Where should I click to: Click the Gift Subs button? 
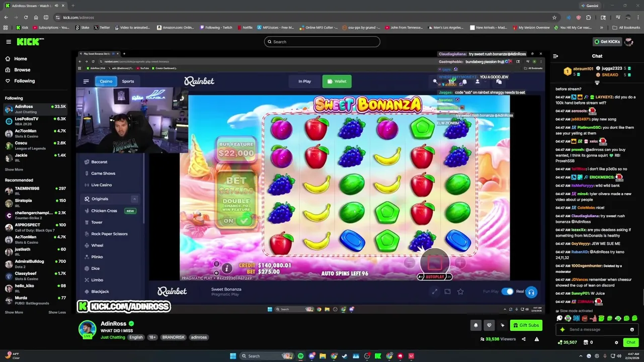click(526, 325)
